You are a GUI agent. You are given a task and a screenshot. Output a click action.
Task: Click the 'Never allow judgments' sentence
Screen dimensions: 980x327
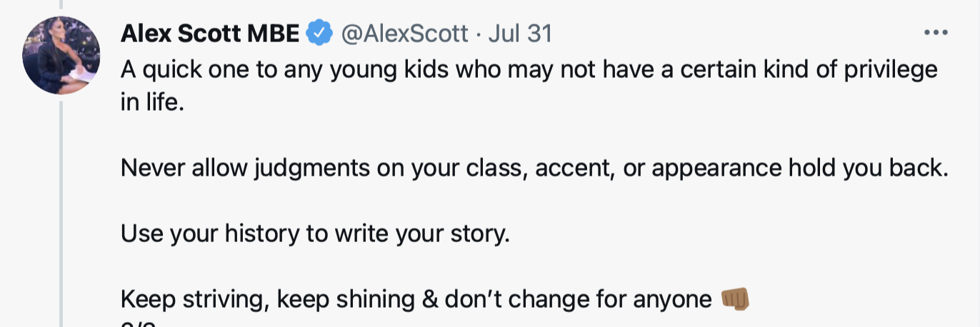(x=534, y=167)
